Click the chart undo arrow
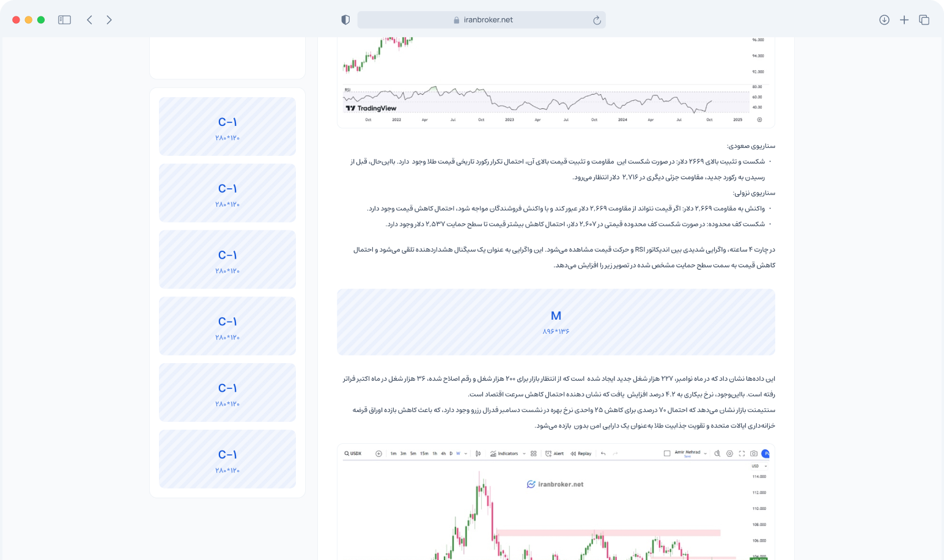Screen dimensions: 944x560 tap(603, 454)
